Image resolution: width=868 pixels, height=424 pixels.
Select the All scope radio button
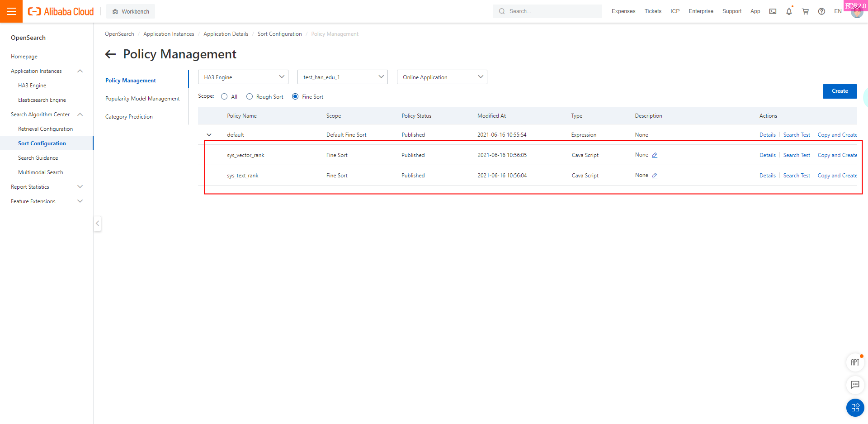pyautogui.click(x=224, y=96)
